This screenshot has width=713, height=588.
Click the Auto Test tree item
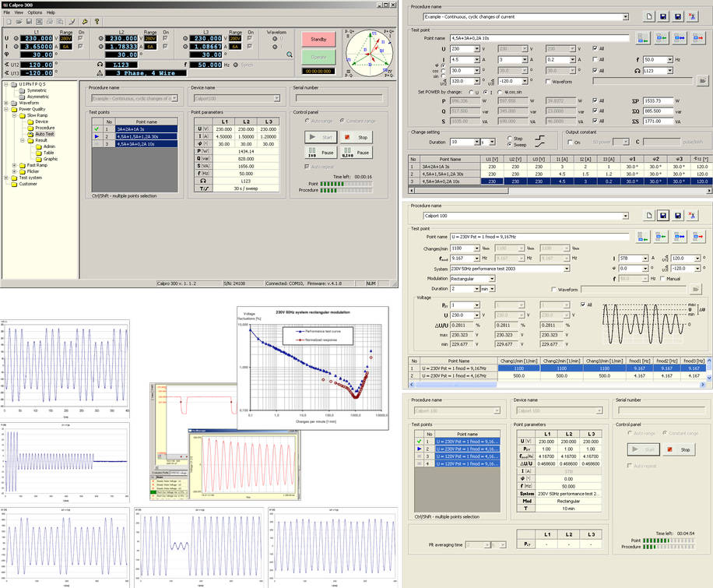44,134
